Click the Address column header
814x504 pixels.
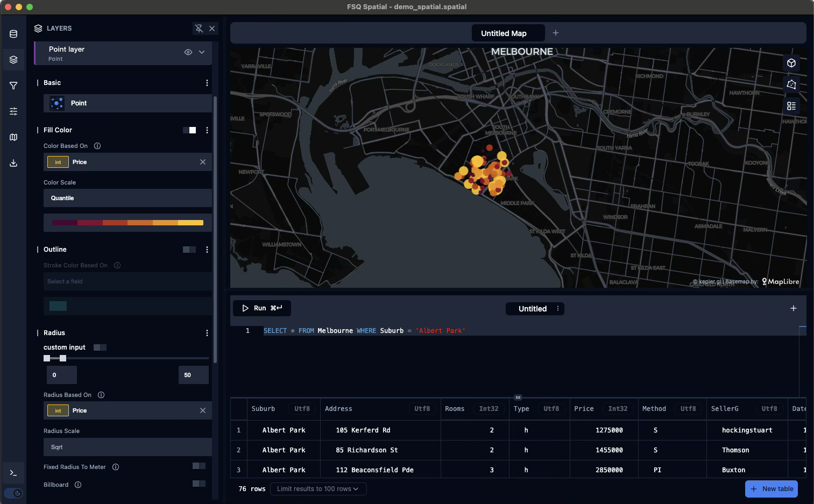click(380, 409)
